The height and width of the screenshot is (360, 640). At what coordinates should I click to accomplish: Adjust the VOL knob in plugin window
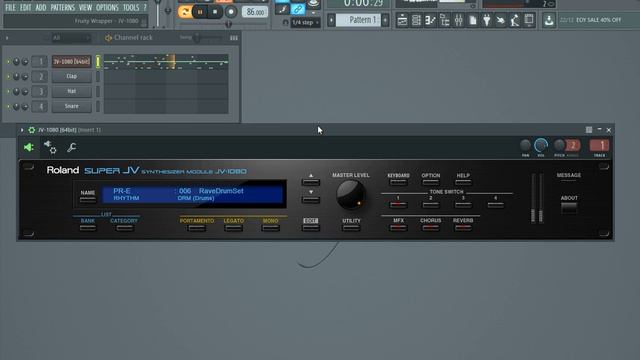click(541, 145)
